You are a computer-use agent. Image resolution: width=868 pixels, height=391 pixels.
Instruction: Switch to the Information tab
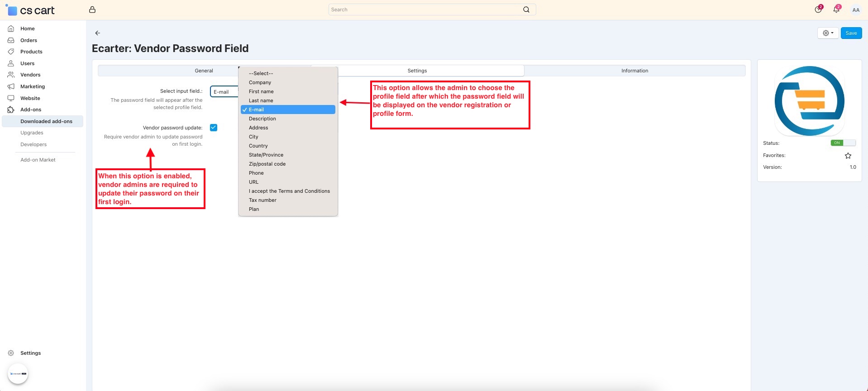click(634, 71)
